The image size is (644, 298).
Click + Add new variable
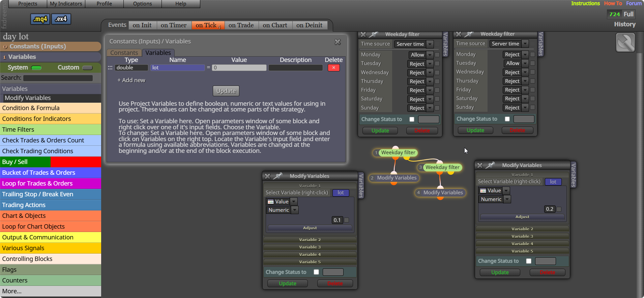[131, 80]
